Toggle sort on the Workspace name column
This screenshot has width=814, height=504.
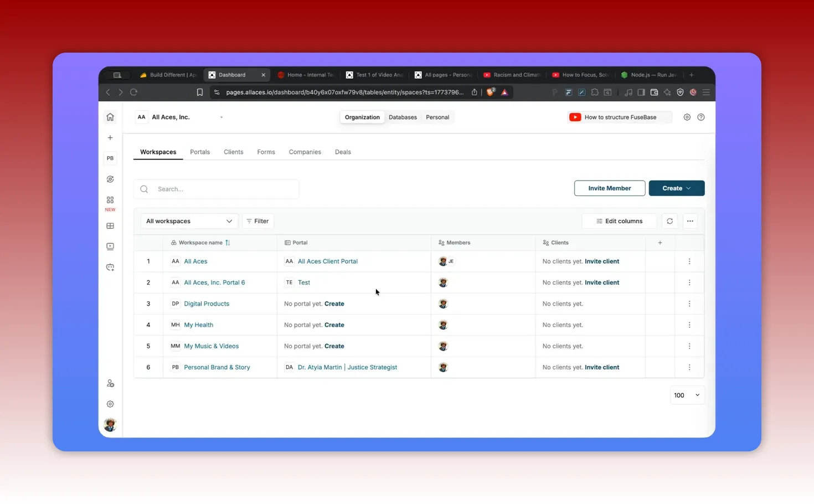[227, 243]
